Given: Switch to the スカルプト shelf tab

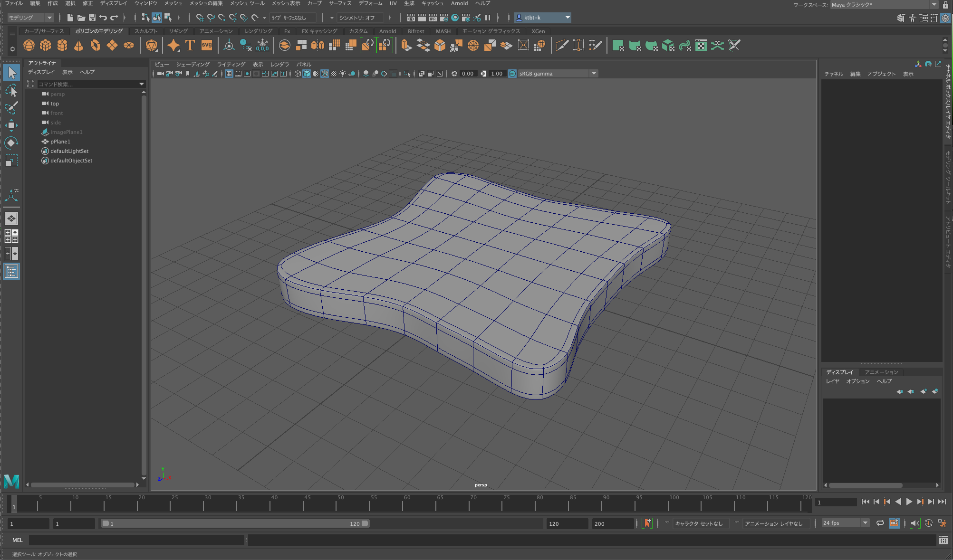Looking at the screenshot, I should (145, 31).
